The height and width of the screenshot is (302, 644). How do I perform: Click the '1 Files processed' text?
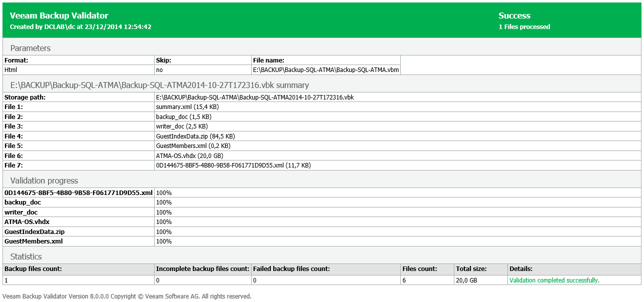[x=524, y=26]
